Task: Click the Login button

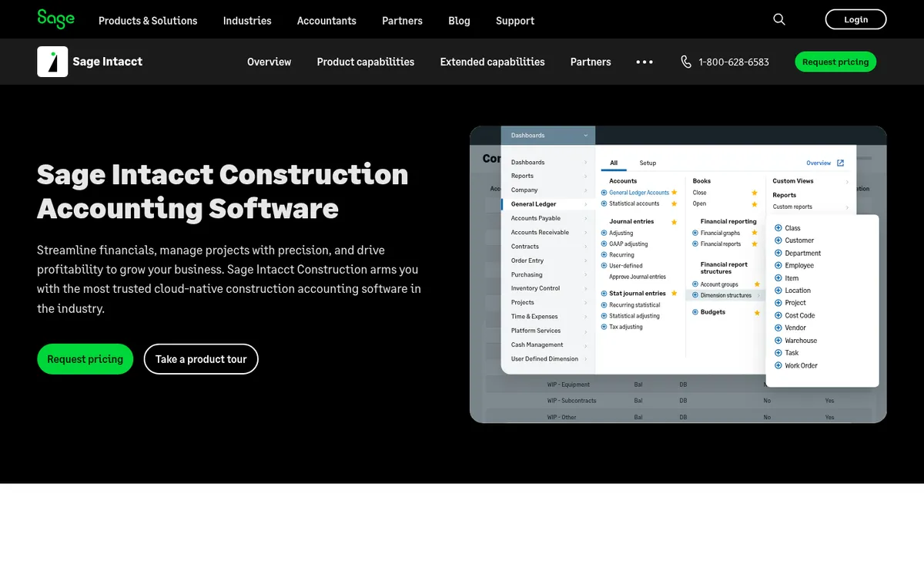Action: click(x=855, y=19)
